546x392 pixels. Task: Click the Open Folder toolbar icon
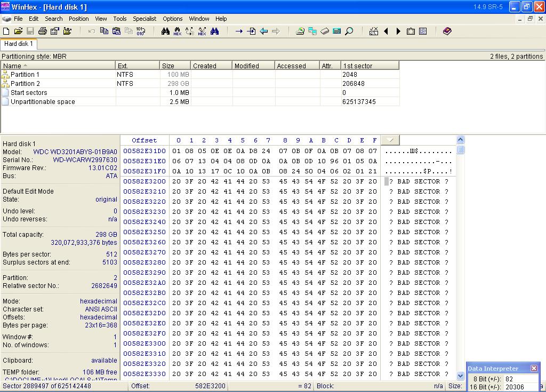click(x=67, y=31)
